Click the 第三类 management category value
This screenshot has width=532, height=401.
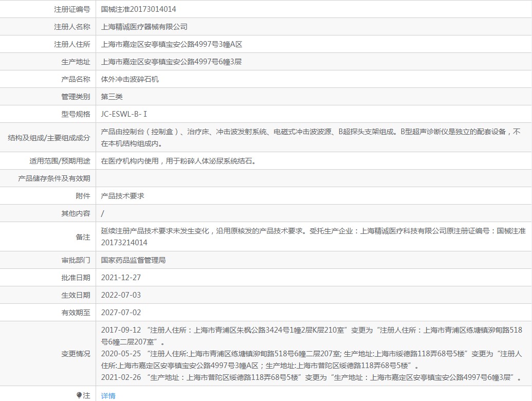coord(112,97)
